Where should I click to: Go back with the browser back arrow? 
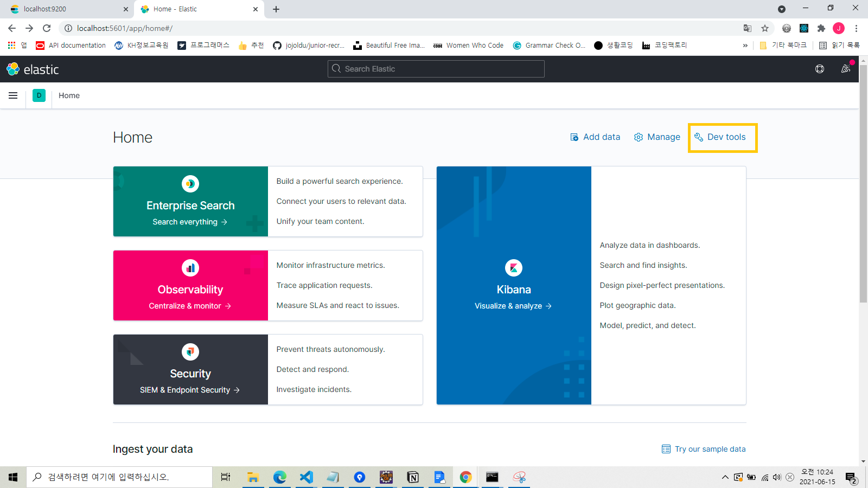(12, 28)
